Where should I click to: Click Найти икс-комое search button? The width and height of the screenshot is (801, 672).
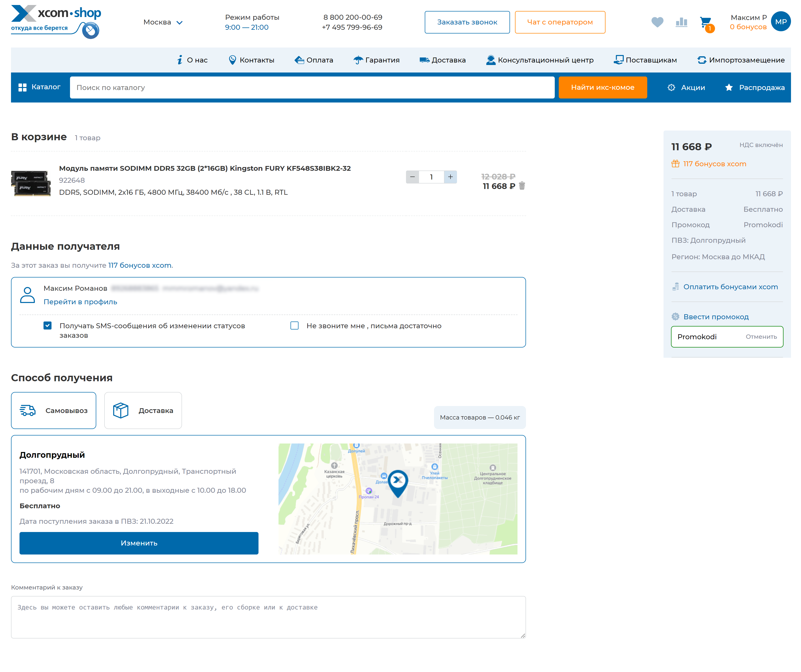603,87
